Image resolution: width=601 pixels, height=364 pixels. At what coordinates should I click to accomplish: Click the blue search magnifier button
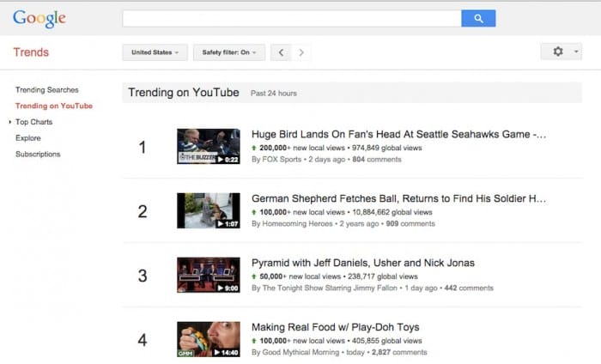click(x=478, y=18)
